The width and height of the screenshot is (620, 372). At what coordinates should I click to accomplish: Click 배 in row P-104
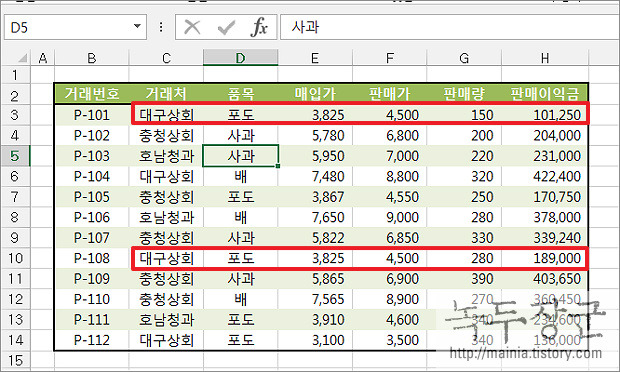pos(240,176)
